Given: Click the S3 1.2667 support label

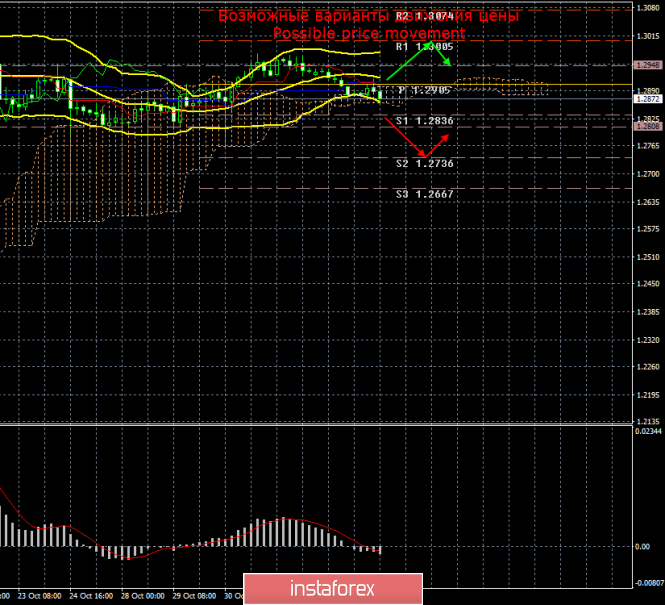Looking at the screenshot, I should (x=425, y=194).
